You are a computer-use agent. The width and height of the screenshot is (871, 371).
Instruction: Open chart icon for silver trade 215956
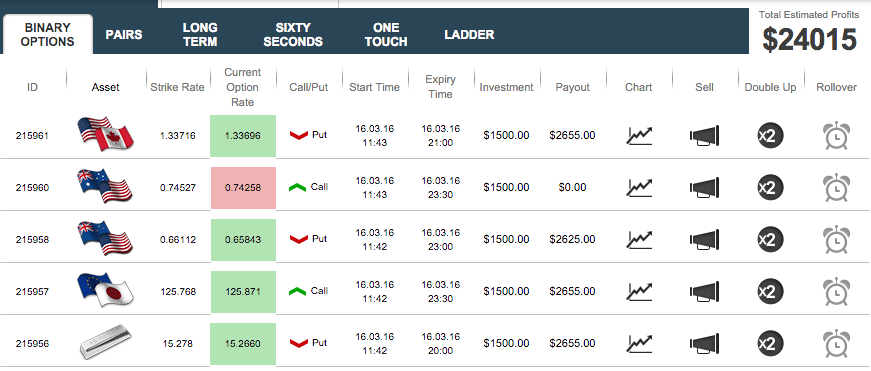[x=639, y=343]
